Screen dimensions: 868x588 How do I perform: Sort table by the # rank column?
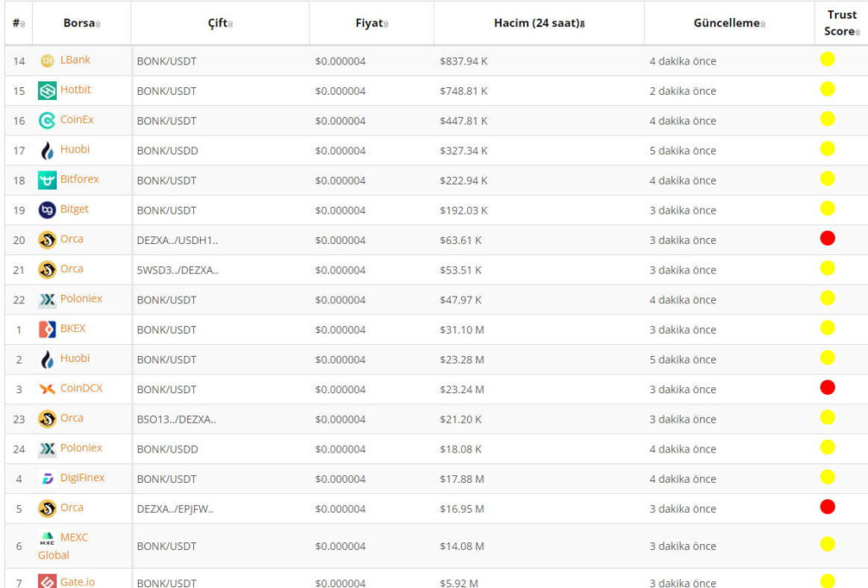[19, 23]
